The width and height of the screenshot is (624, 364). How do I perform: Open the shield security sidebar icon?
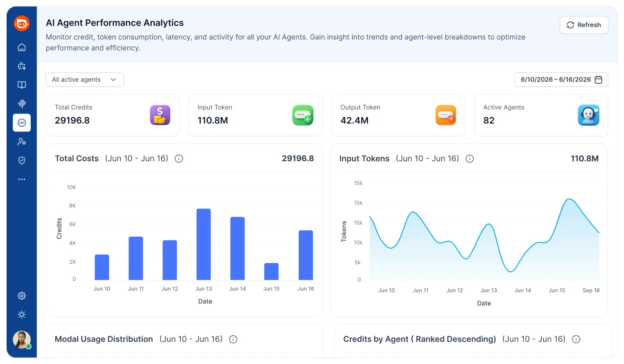(x=22, y=161)
